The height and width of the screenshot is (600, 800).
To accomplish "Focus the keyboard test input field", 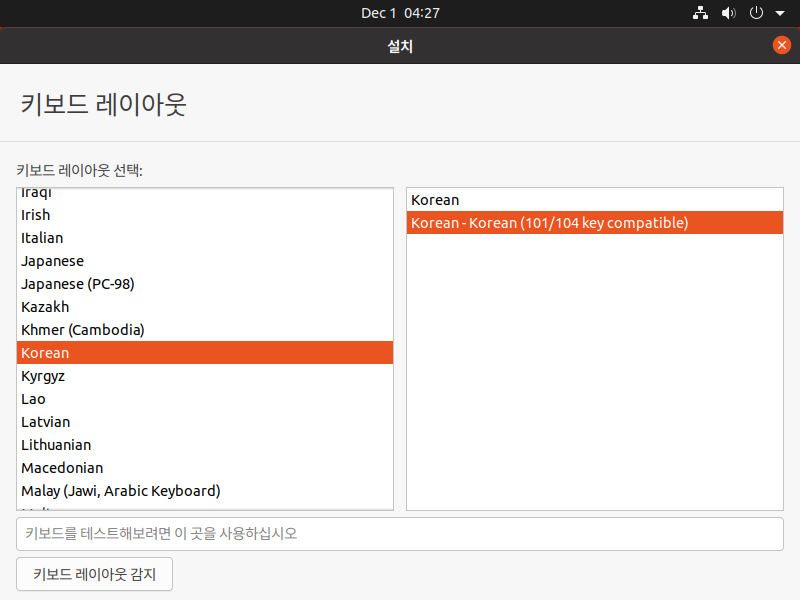I will click(399, 534).
